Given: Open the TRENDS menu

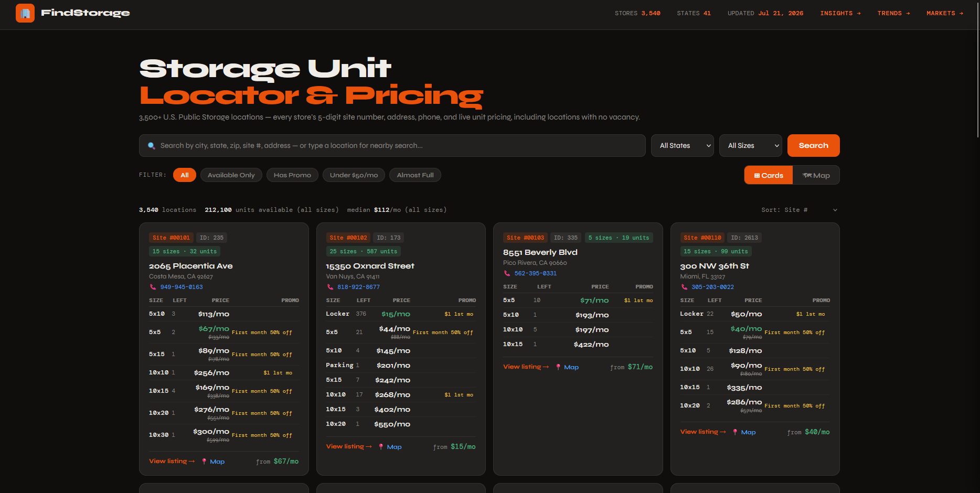Looking at the screenshot, I should [x=894, y=13].
